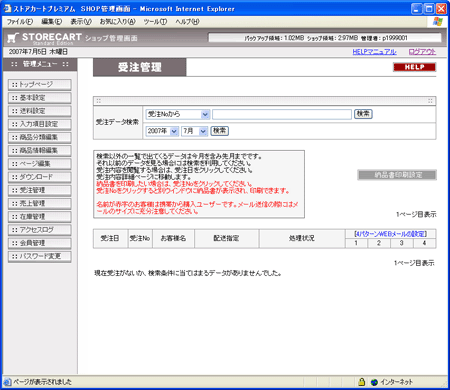Screen dimensions: 450x390
Task: Open 会員管理 in the admin menu
Action: coord(39,243)
